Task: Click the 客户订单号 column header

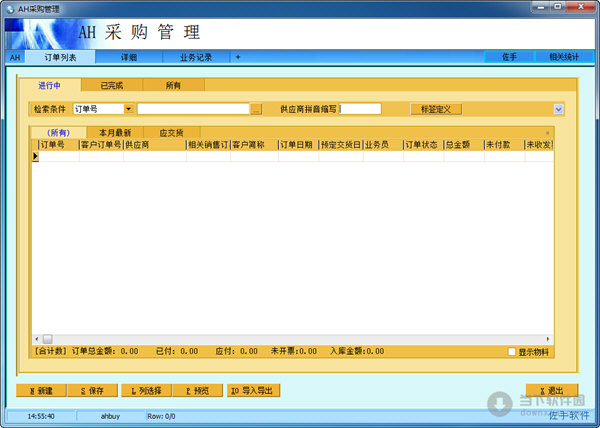Action: [x=101, y=145]
